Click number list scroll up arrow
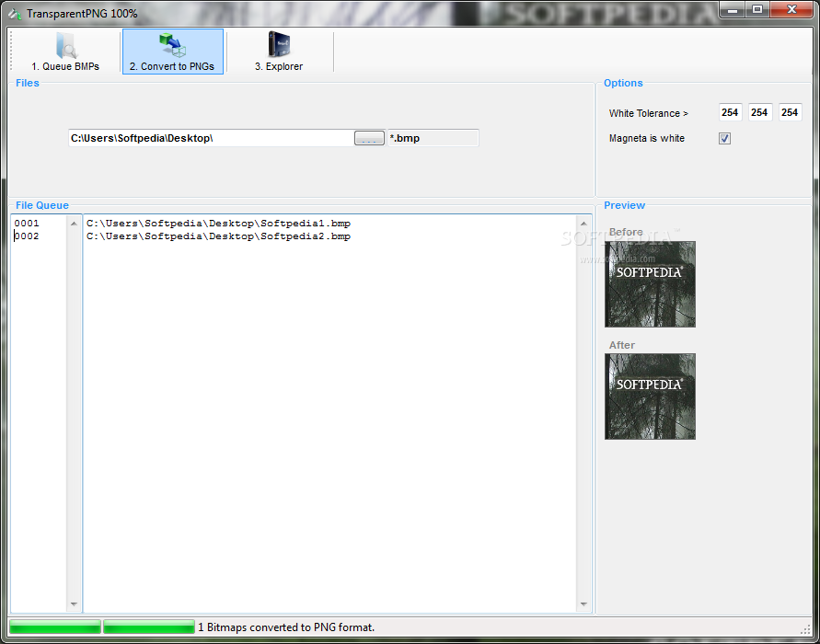The width and height of the screenshot is (820, 644). (x=74, y=224)
